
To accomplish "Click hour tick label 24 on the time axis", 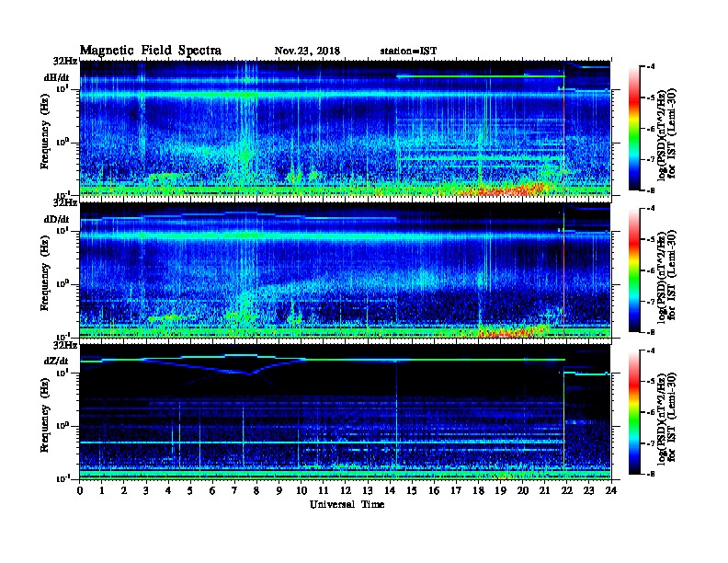I will coord(611,491).
